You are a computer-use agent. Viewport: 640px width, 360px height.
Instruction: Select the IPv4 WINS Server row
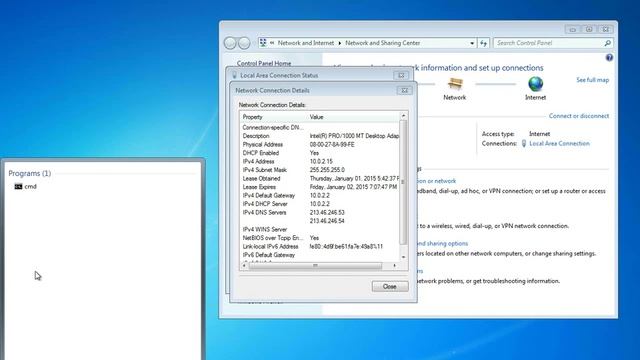(x=320, y=229)
